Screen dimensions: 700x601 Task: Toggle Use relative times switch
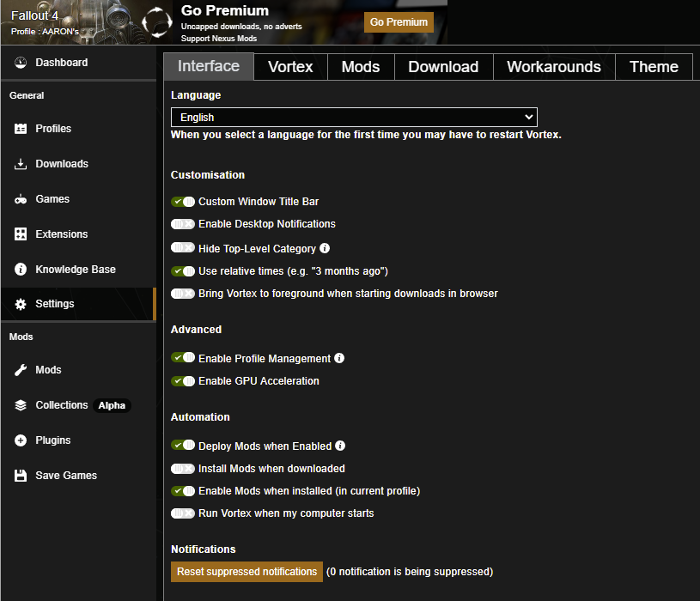click(x=183, y=271)
